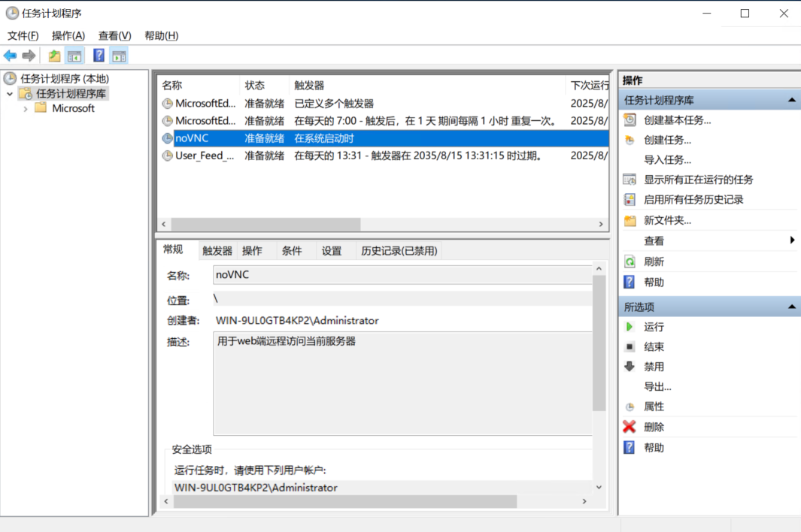Click the details pane vertical scrollbar thumb

pyautogui.click(x=599, y=343)
